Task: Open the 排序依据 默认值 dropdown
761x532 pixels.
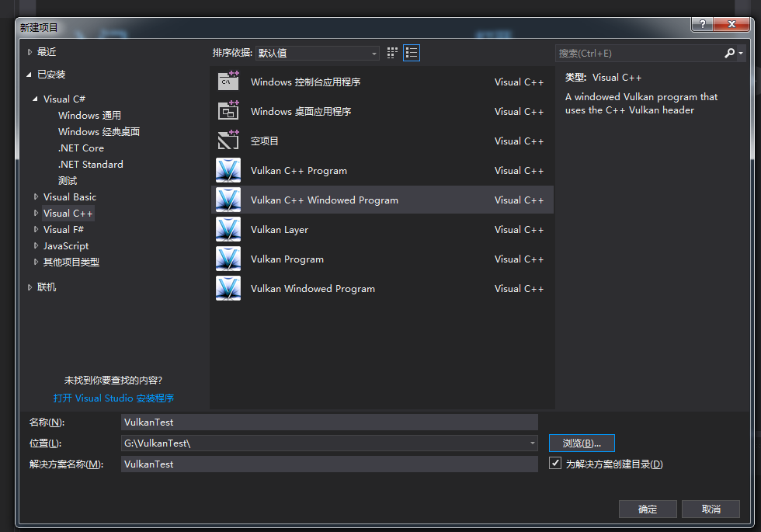Action: point(318,53)
